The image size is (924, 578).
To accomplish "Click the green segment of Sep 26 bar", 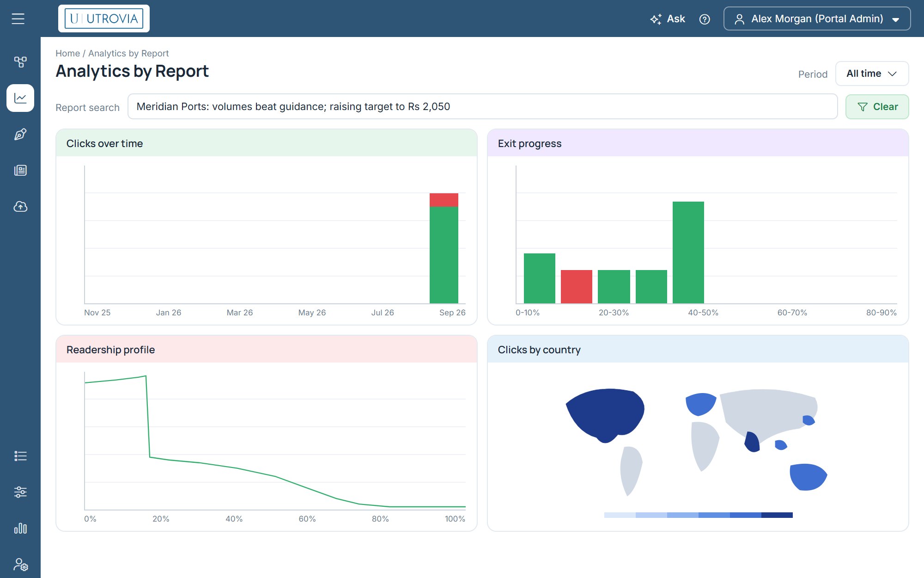I will pyautogui.click(x=444, y=255).
